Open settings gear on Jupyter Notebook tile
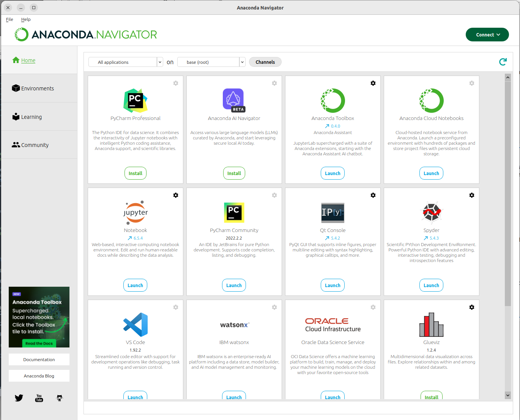This screenshot has width=520, height=420. [176, 195]
